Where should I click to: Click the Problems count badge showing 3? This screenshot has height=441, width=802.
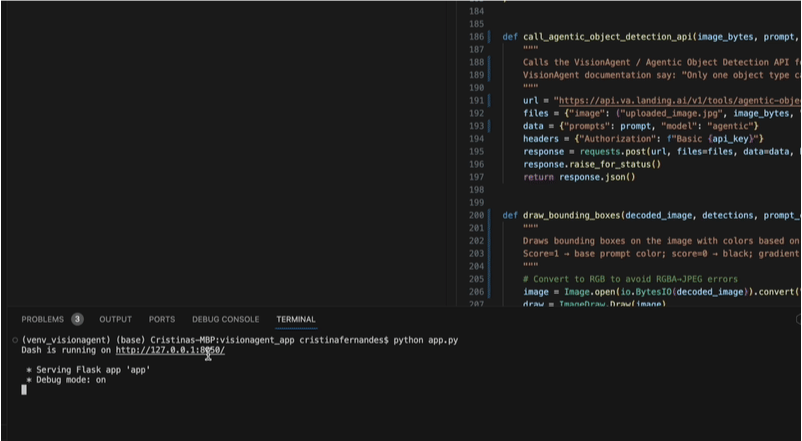click(x=77, y=319)
